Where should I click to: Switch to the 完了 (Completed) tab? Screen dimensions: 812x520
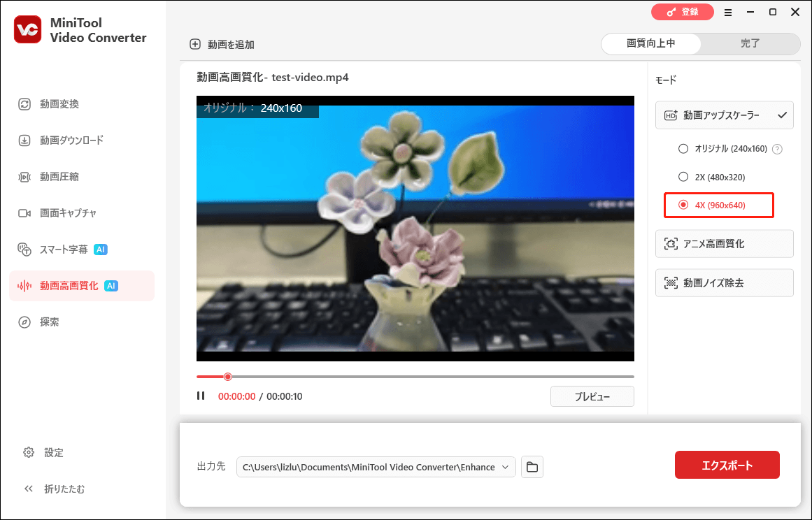pos(750,43)
